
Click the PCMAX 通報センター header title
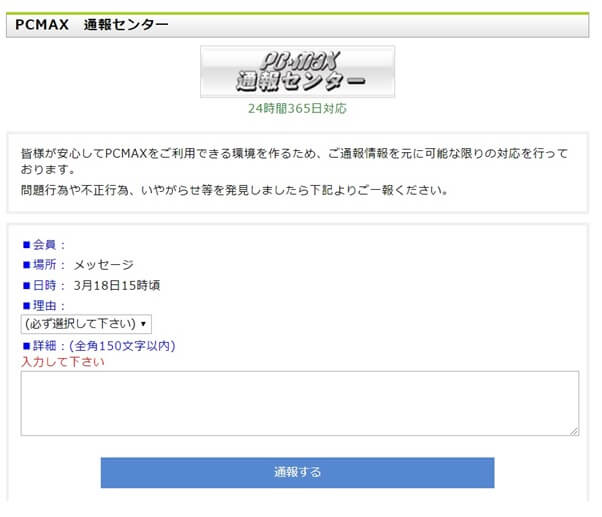click(x=91, y=25)
